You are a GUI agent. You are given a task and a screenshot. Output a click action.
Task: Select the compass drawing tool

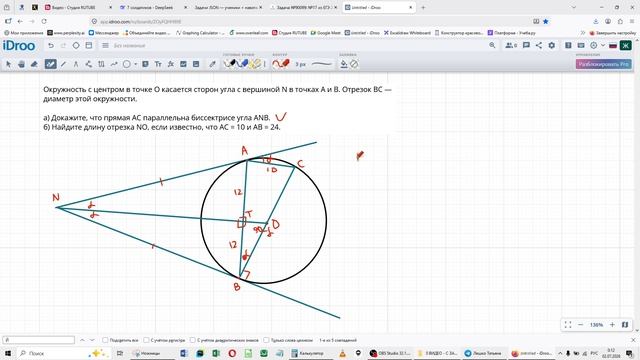pos(76,64)
